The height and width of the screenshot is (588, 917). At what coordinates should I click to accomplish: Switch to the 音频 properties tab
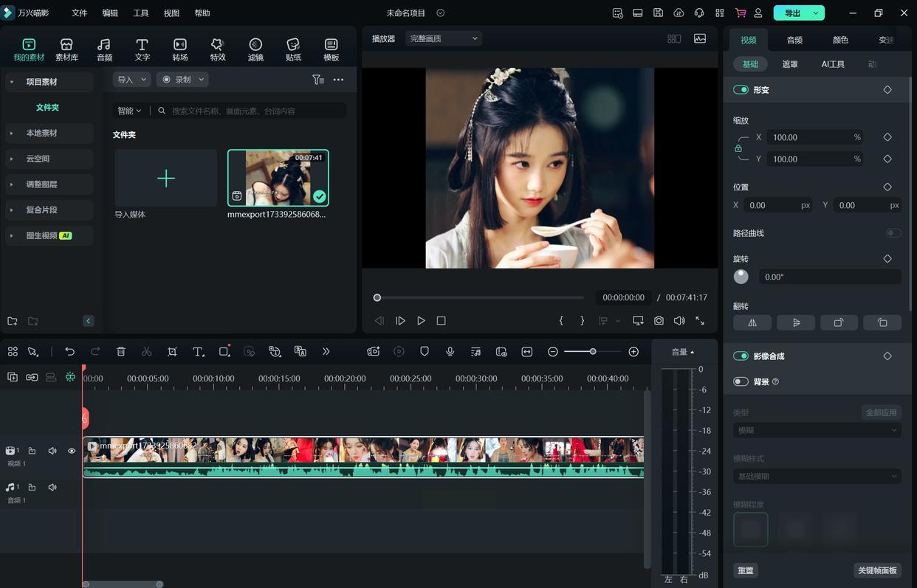(x=794, y=40)
